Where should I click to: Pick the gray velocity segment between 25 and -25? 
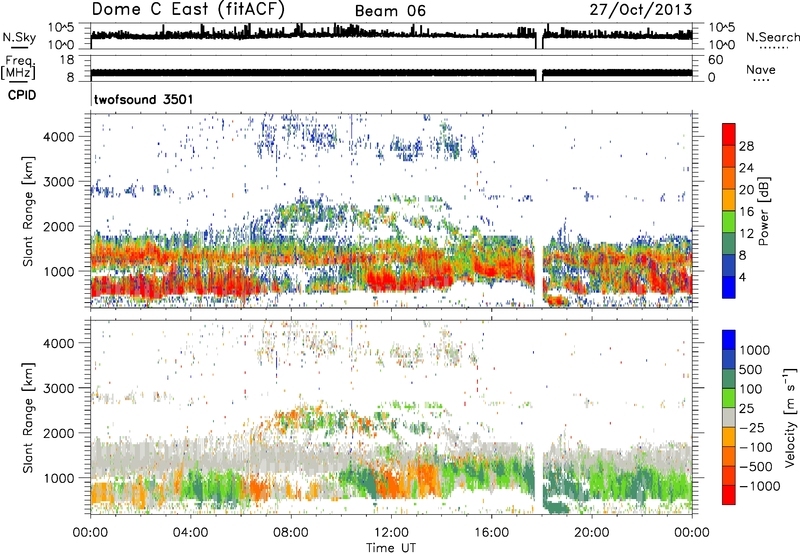[729, 418]
